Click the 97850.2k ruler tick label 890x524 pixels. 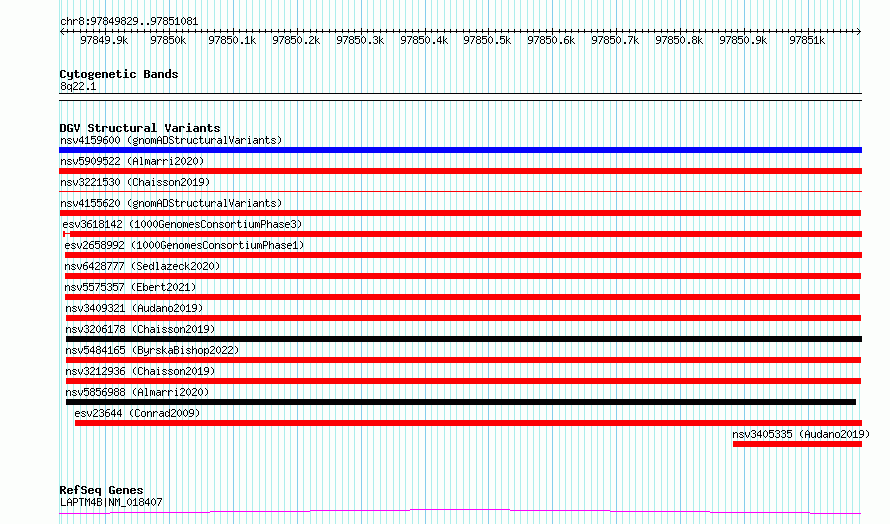tap(296, 41)
